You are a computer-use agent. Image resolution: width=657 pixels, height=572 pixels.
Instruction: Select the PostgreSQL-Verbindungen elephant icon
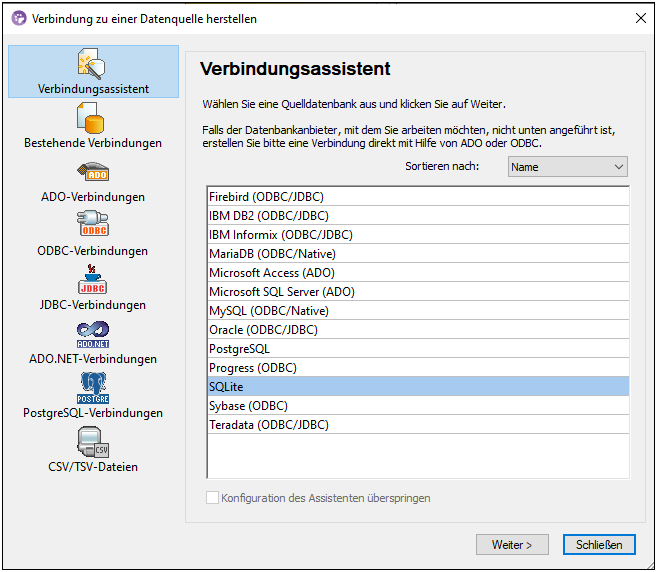tap(93, 388)
